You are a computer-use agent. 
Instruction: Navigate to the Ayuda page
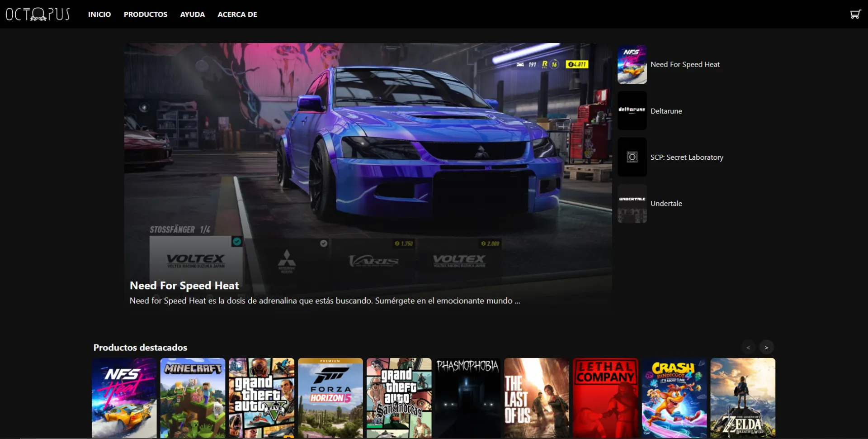click(193, 14)
